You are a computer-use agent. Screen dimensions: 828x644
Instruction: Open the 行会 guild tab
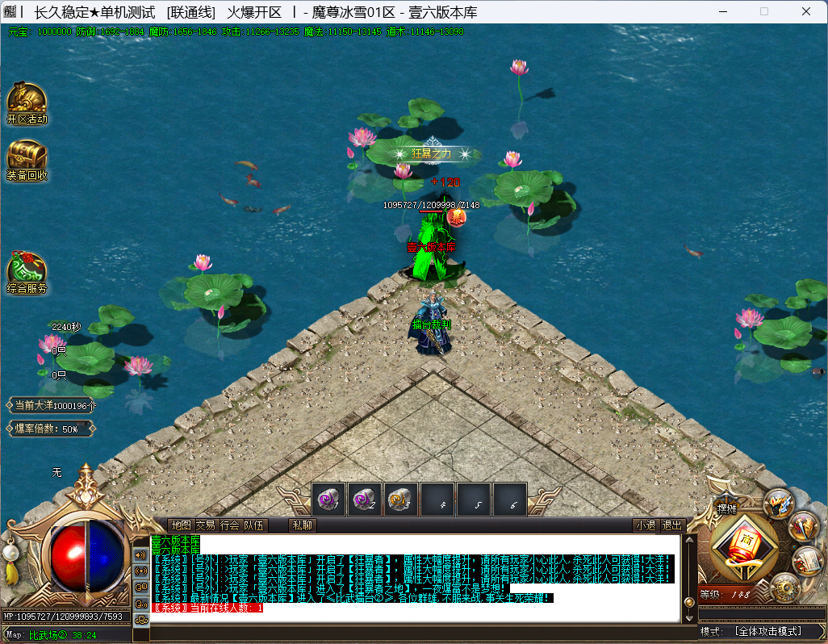point(230,525)
